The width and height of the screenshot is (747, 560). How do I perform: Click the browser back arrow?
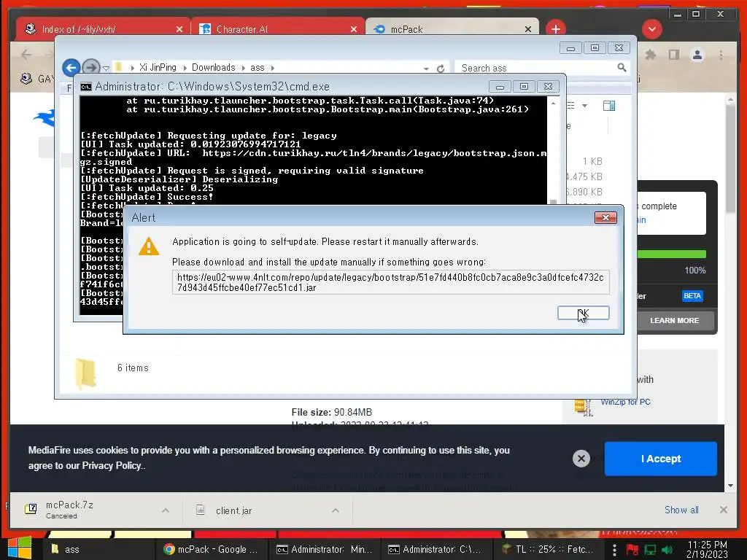point(26,55)
